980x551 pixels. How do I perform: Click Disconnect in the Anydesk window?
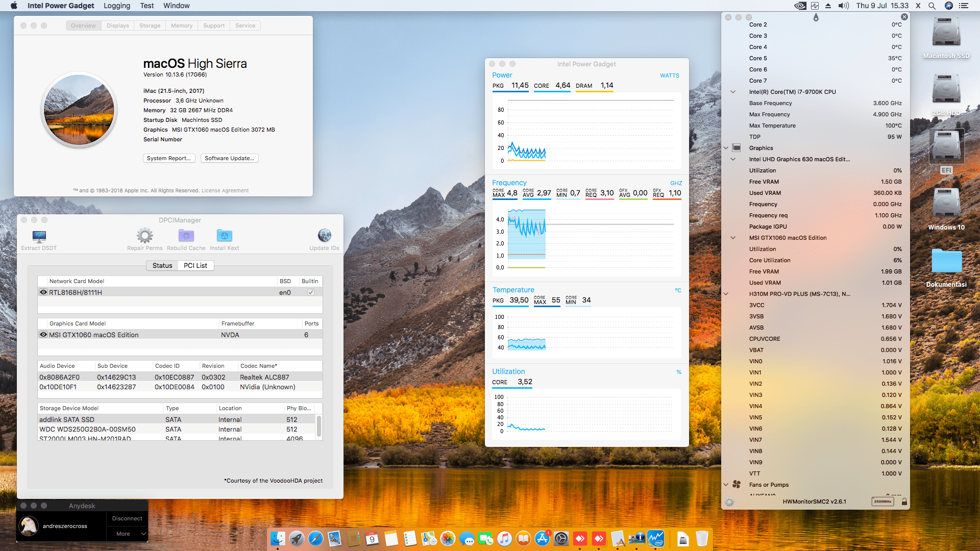coord(127,518)
